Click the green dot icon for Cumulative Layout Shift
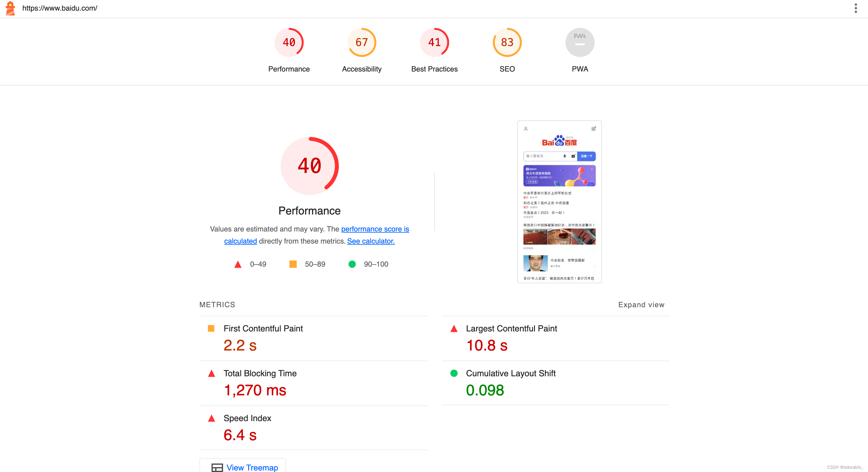Screen dimensions: 868x472 click(453, 372)
